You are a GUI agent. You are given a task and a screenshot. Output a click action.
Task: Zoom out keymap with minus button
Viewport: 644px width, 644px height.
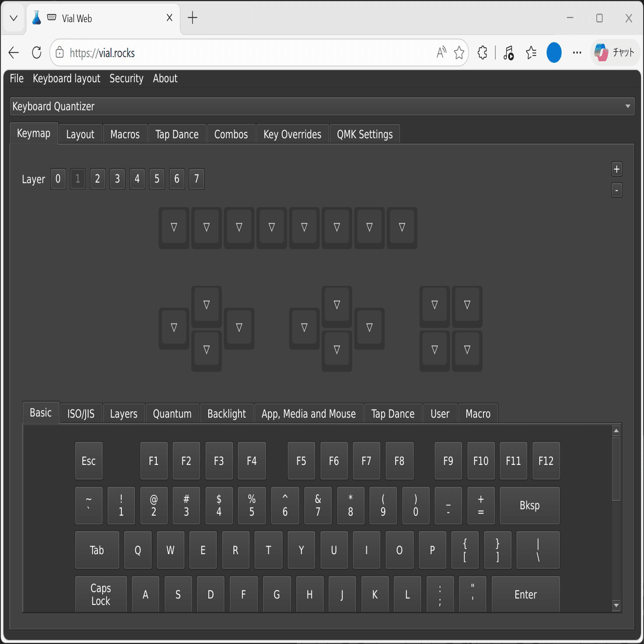point(617,190)
